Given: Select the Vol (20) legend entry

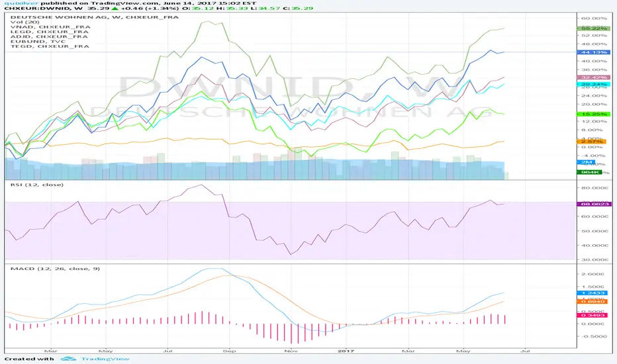Looking at the screenshot, I should [24, 22].
